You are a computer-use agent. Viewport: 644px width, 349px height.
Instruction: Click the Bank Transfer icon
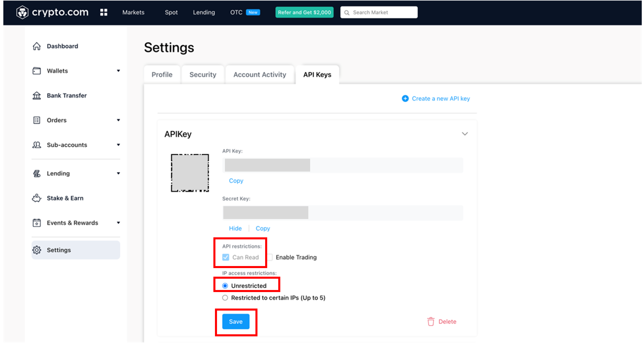coord(36,95)
